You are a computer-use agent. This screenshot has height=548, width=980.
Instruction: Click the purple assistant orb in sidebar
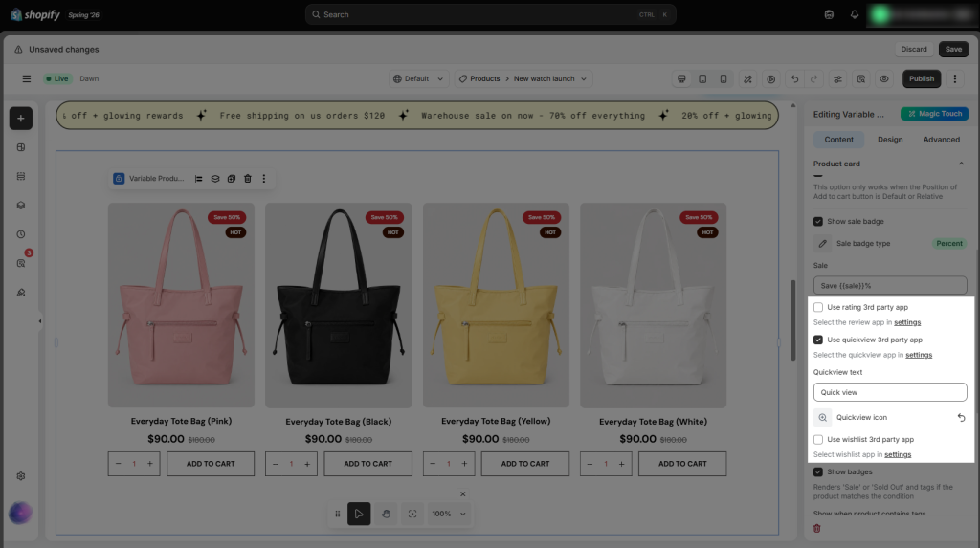coord(21,513)
